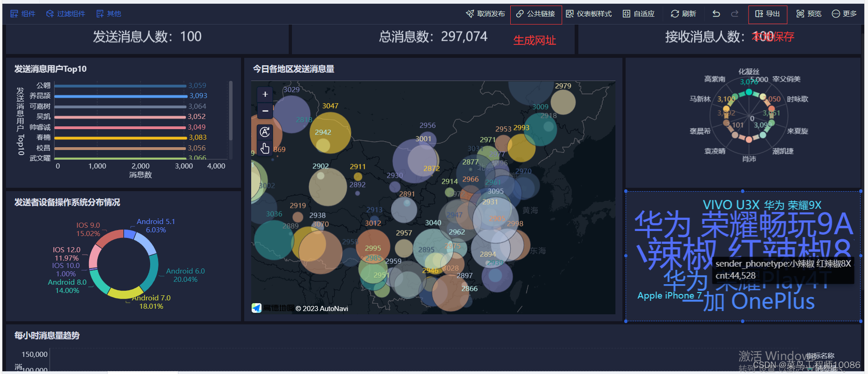
Task: Click the 吴凯 pink bar 3,052
Action: 120,117
